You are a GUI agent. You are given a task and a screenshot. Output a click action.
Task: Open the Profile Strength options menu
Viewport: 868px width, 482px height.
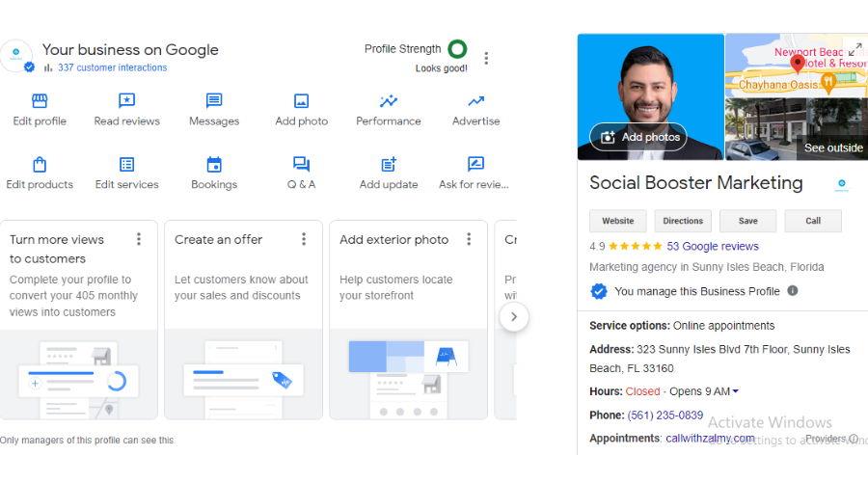pyautogui.click(x=486, y=58)
